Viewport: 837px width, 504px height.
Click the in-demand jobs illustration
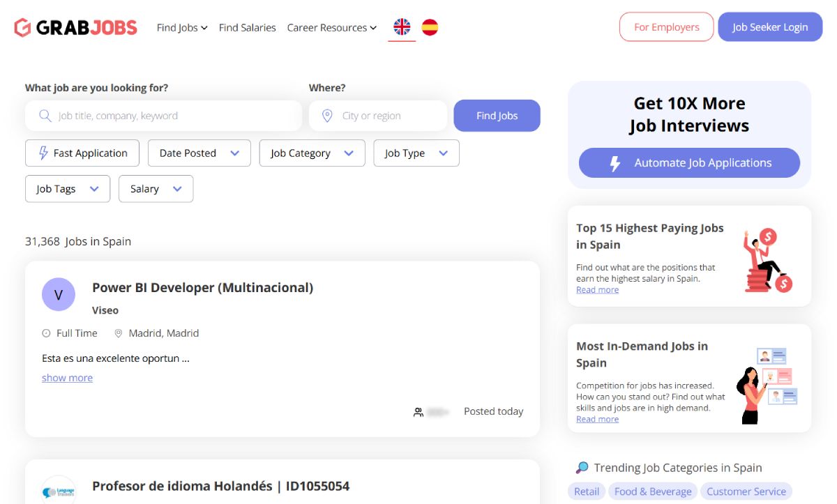tap(767, 385)
